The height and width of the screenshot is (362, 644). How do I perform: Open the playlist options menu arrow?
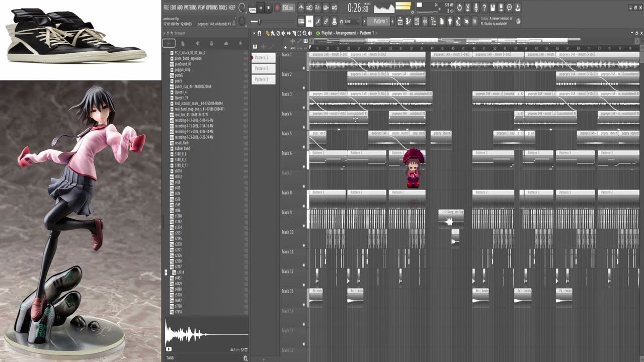254,33
